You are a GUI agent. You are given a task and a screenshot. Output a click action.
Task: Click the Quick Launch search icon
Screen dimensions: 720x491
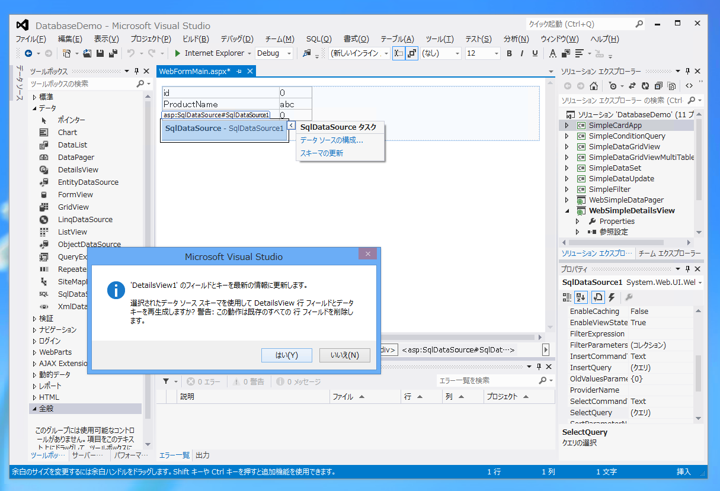(x=639, y=24)
